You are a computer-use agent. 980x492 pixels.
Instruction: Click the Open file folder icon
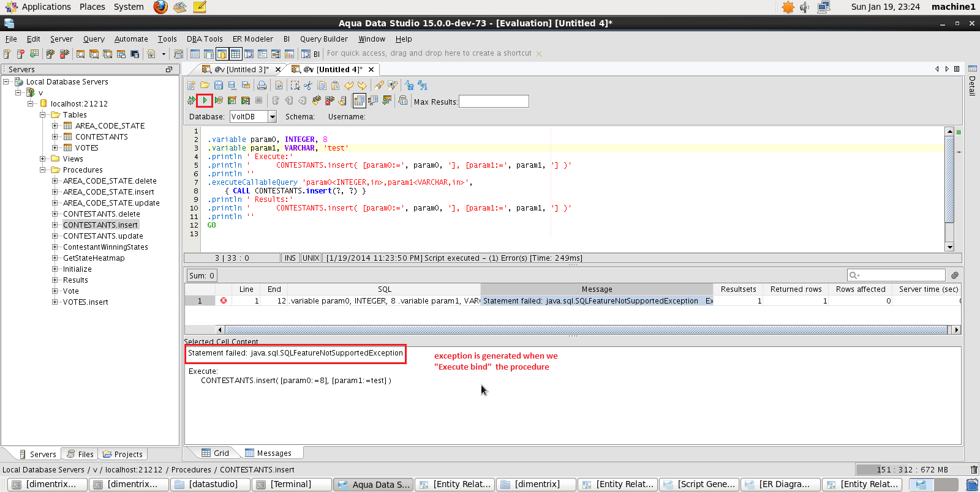click(x=205, y=86)
